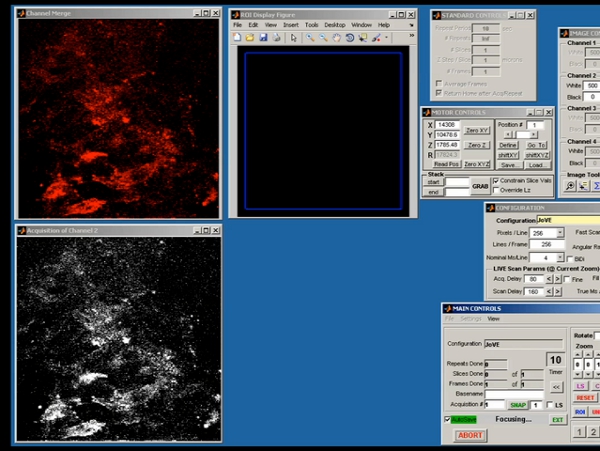Toggle the Constrain Slice Vals checkbox
The height and width of the screenshot is (451, 600).
point(496,180)
